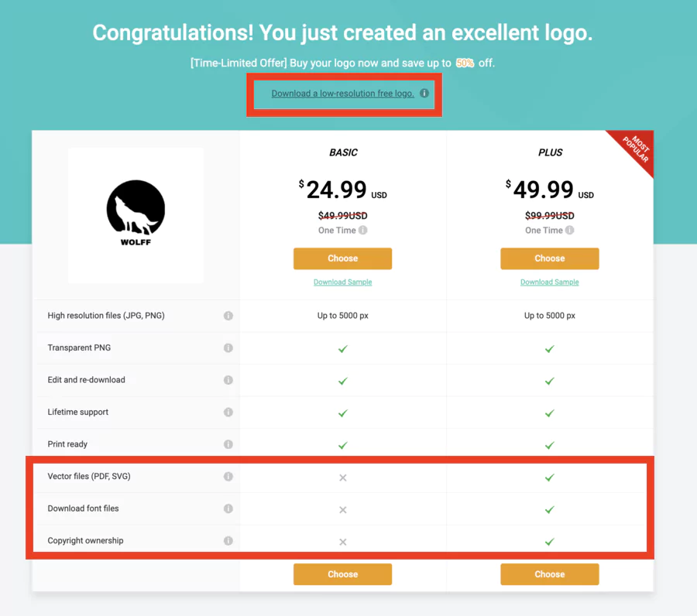Select the PLUS column header
The image size is (697, 616).
click(550, 152)
